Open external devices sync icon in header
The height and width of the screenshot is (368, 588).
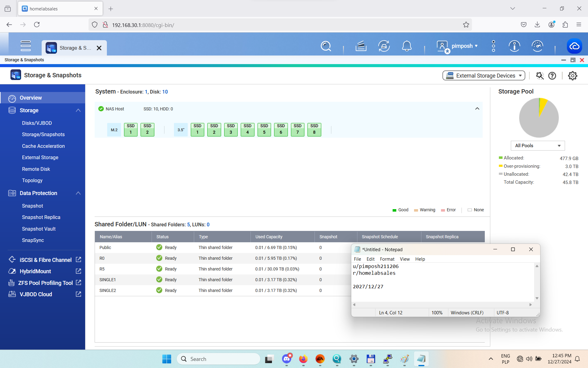(x=384, y=46)
